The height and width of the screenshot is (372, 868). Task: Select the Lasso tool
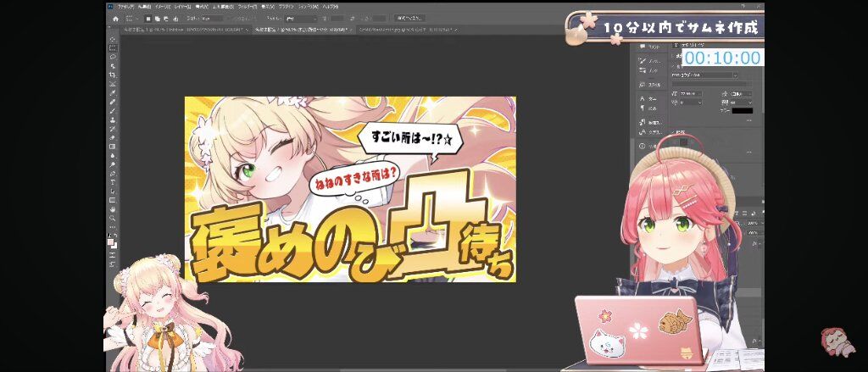pos(113,57)
